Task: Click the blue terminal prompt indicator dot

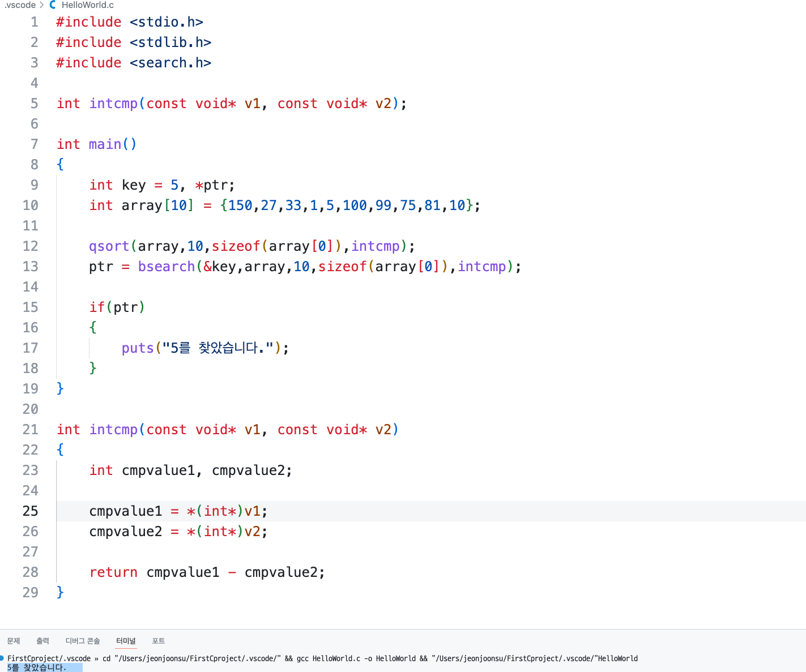Action: coord(2,658)
